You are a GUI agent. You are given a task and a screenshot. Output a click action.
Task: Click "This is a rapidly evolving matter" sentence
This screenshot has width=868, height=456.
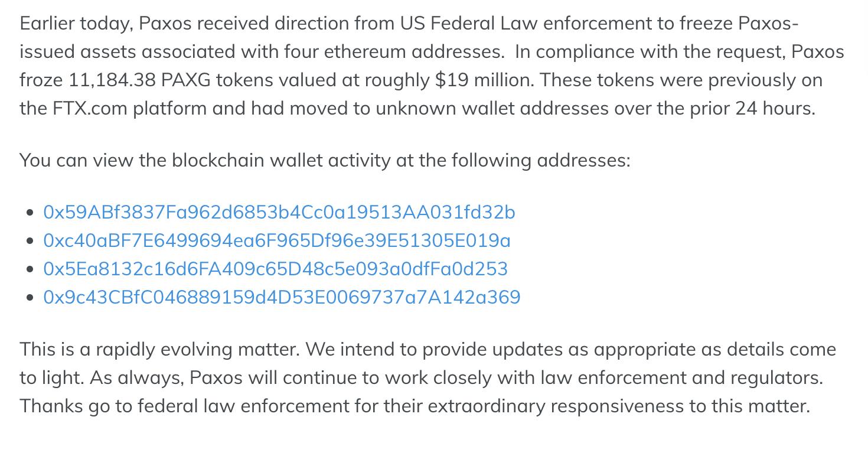coord(159,350)
